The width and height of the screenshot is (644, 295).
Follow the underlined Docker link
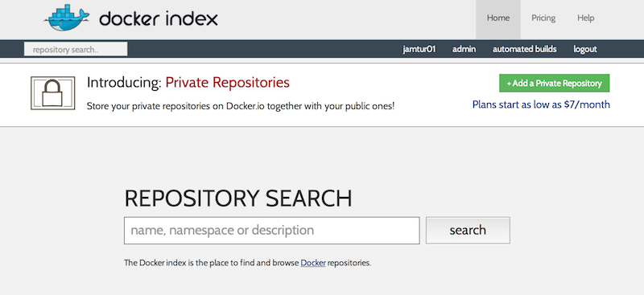pos(313,263)
